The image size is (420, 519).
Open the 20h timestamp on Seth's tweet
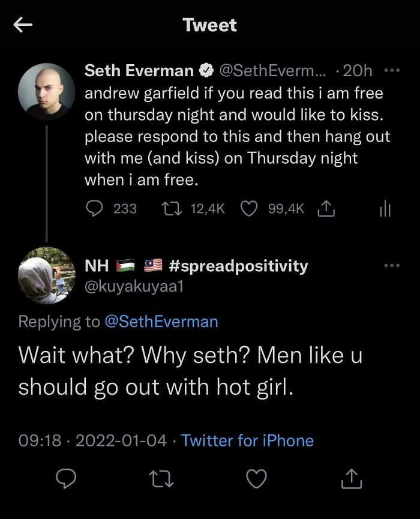click(x=358, y=71)
